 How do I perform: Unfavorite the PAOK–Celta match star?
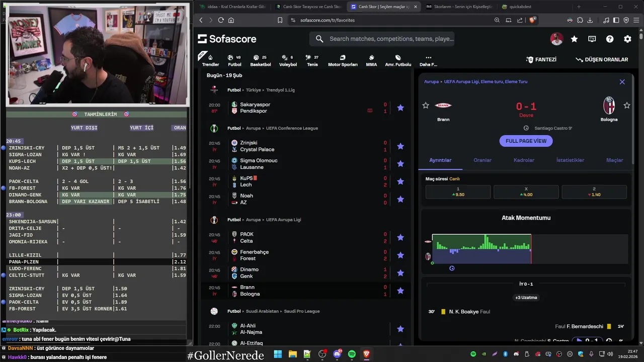click(x=400, y=237)
